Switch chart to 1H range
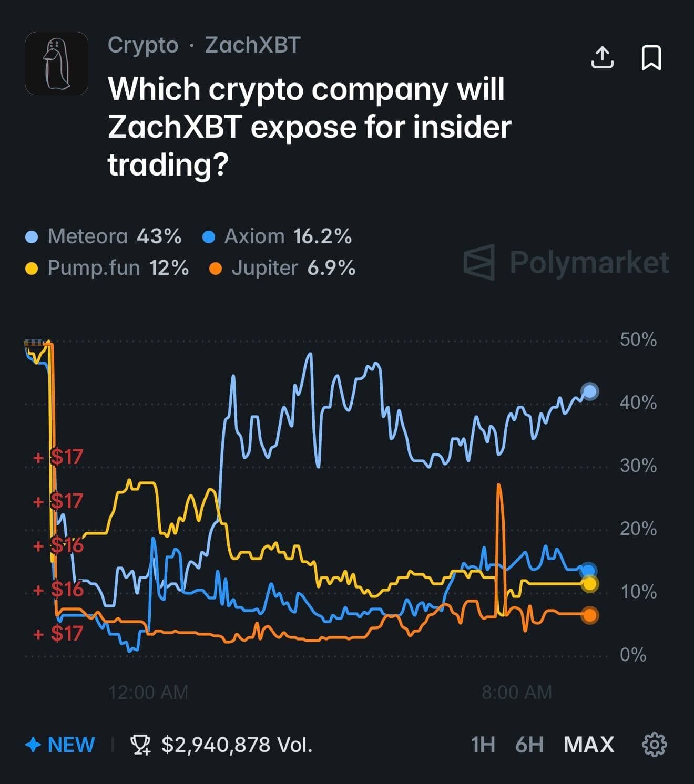The height and width of the screenshot is (784, 694). pyautogui.click(x=483, y=745)
